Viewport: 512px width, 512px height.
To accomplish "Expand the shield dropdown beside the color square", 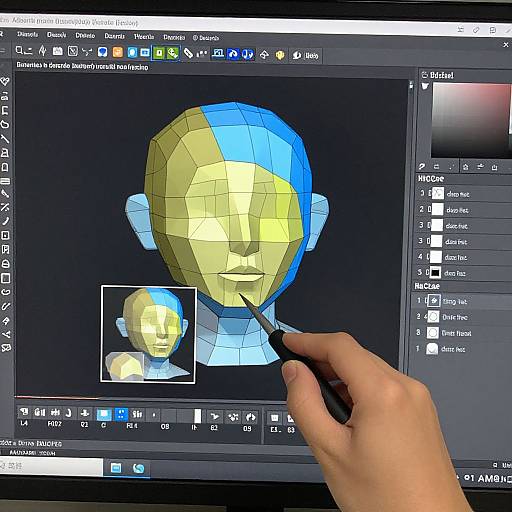I will pyautogui.click(x=425, y=87).
